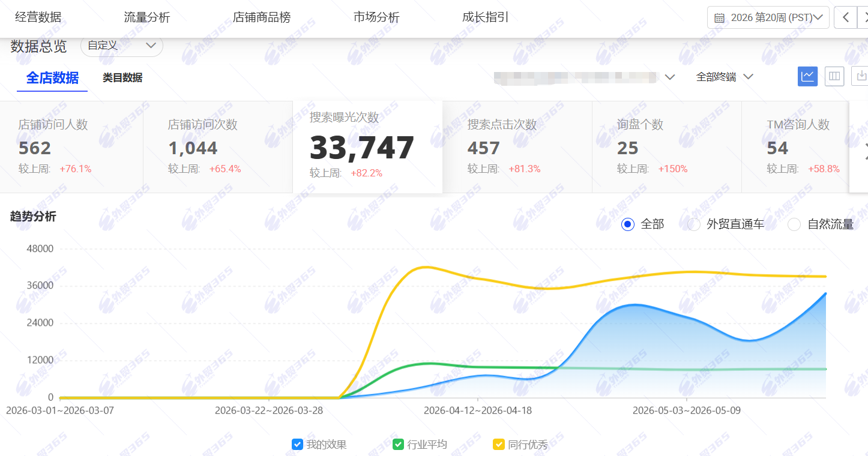The image size is (868, 456).
Task: Select the TM咨询人数 metric card
Action: [x=795, y=147]
